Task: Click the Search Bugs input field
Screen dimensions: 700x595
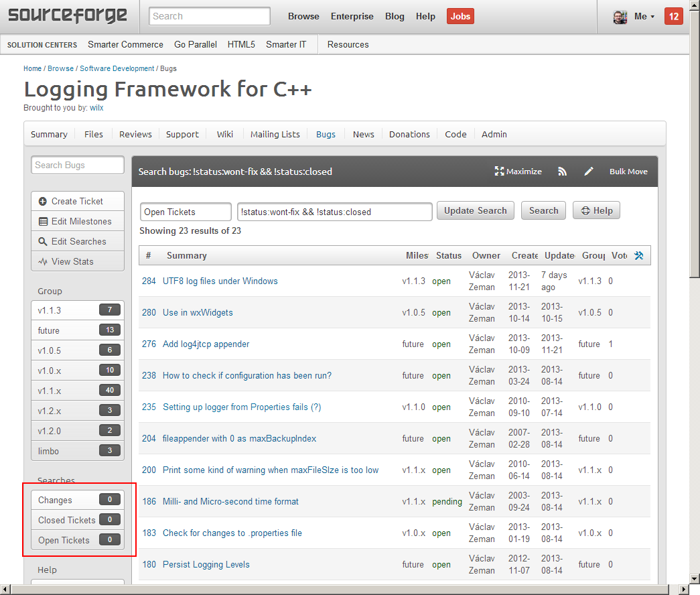Action: [x=77, y=165]
